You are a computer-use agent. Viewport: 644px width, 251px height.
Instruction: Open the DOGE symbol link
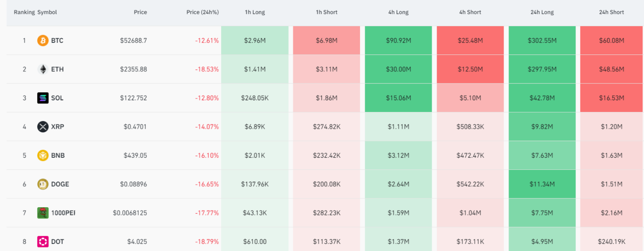pos(60,184)
